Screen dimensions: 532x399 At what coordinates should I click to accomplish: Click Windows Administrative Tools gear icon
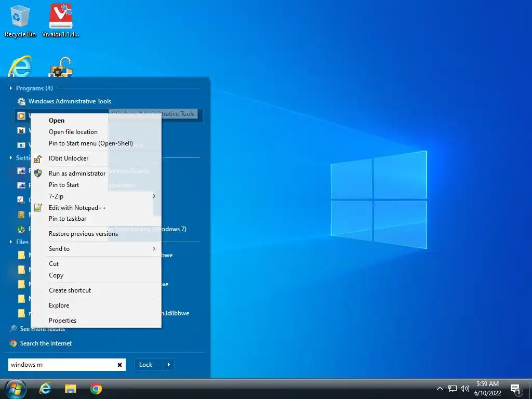click(21, 101)
